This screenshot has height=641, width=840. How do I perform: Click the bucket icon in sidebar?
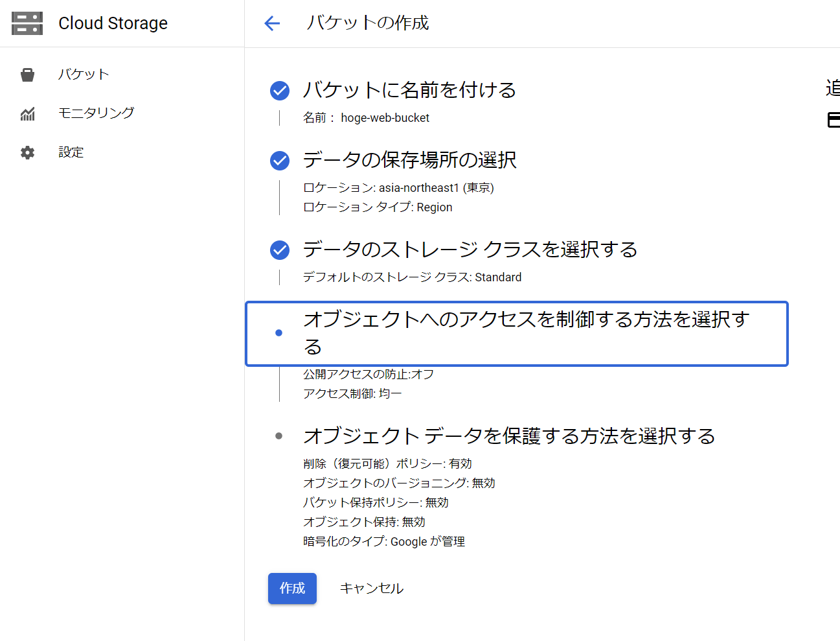[x=27, y=75]
